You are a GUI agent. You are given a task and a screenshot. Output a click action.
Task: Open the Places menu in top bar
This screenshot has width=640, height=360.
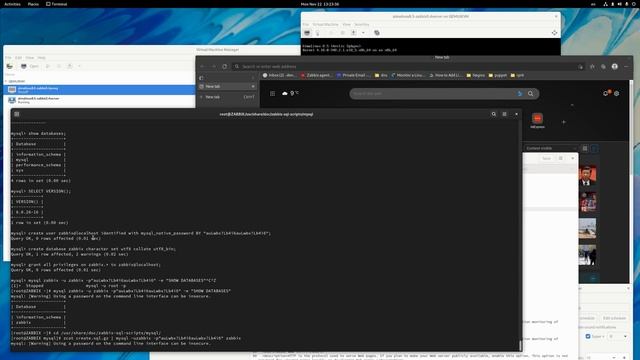click(x=33, y=4)
